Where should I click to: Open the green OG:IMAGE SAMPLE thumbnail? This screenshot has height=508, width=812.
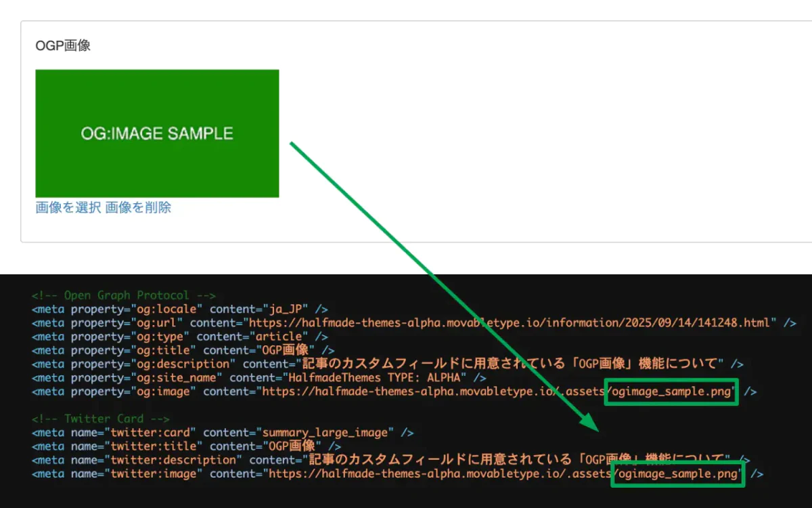157,133
